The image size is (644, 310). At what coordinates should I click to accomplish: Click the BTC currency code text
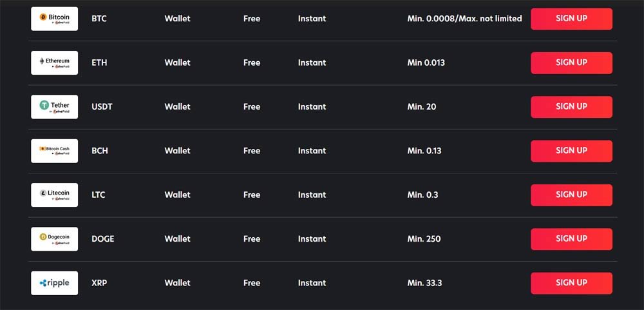[99, 19]
